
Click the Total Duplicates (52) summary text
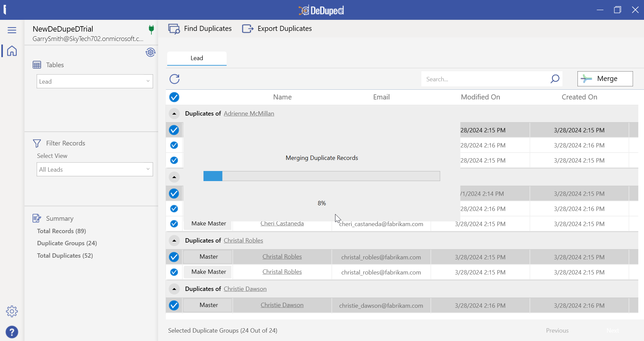click(65, 256)
